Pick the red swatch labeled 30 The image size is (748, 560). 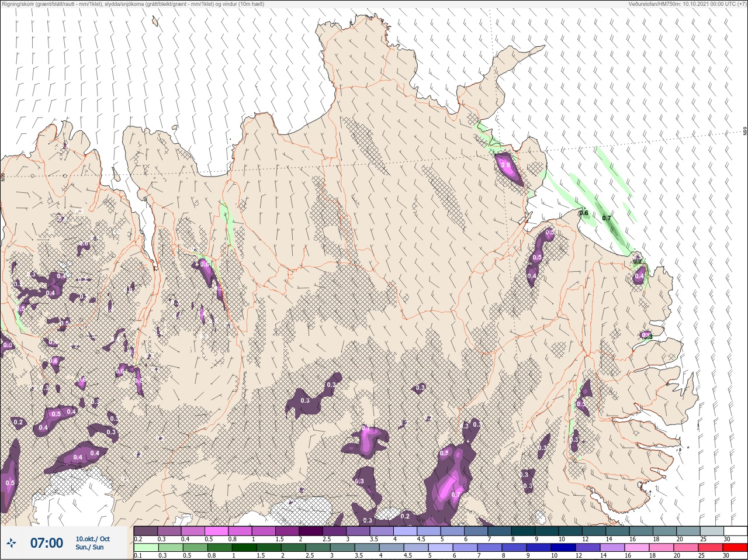pos(735,548)
